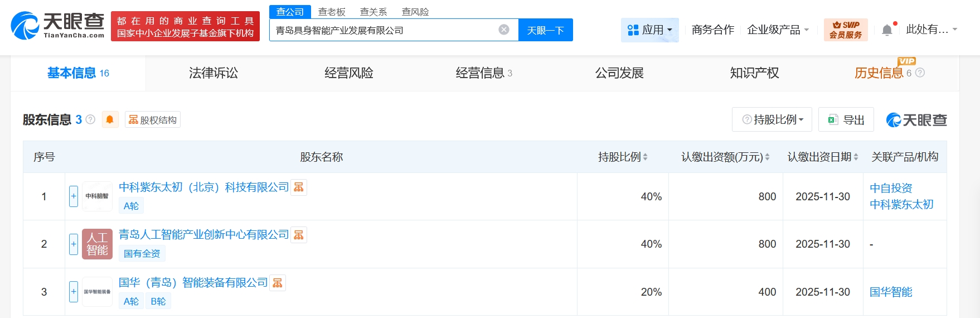Expand row 2 shareholder with plus button
The width and height of the screenshot is (980, 318).
(74, 244)
